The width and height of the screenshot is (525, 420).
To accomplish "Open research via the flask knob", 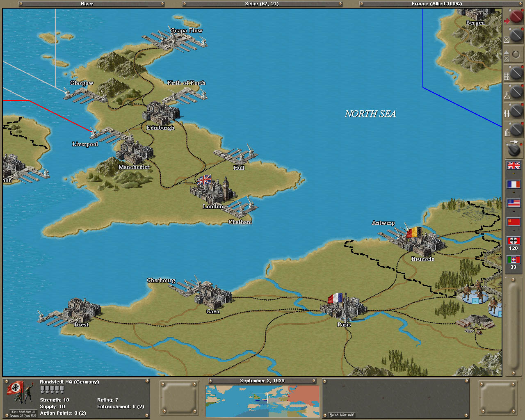I will tap(515, 92).
